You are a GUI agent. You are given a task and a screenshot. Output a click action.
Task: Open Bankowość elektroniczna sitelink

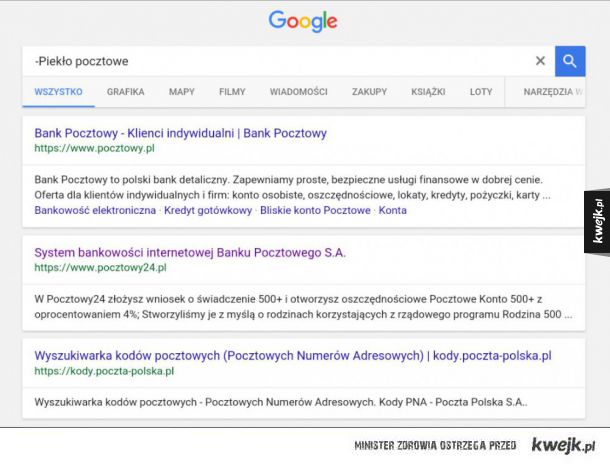click(x=95, y=210)
